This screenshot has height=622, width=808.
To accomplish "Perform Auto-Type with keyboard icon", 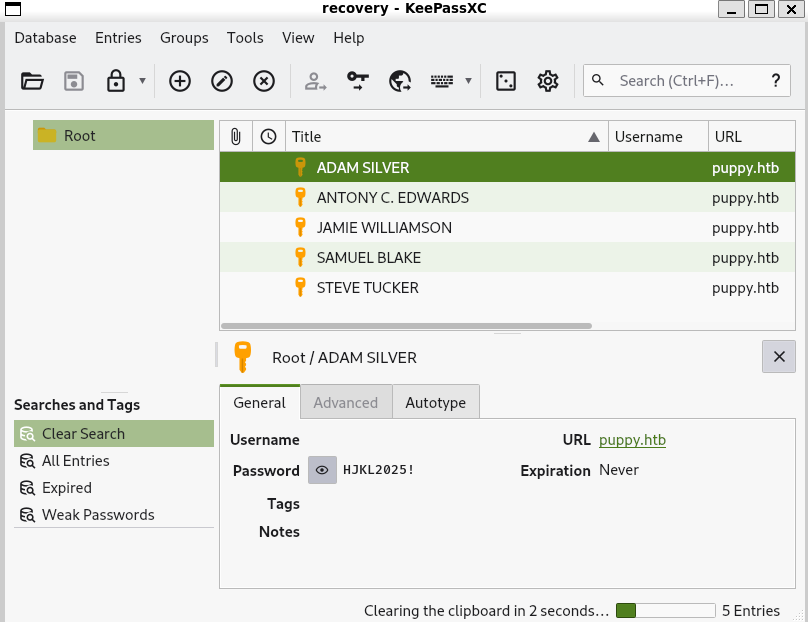I will pyautogui.click(x=442, y=81).
